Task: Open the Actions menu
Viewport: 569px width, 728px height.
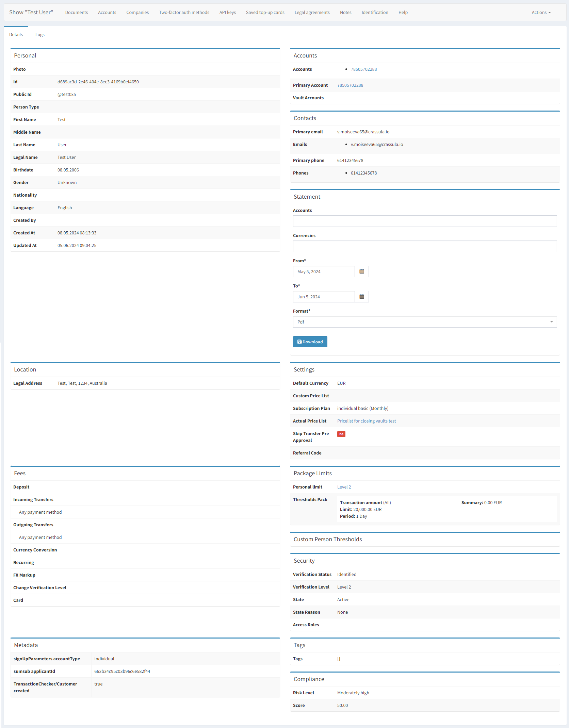Action: pyautogui.click(x=541, y=12)
